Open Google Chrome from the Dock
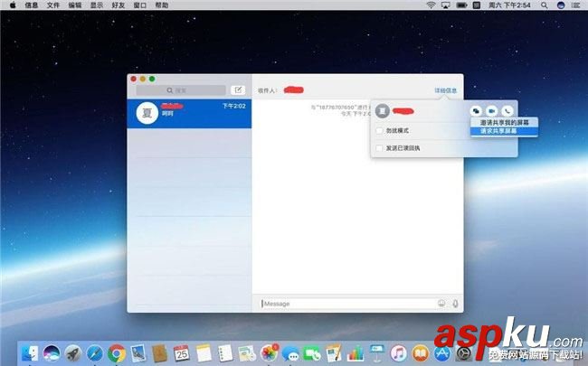This screenshot has width=588, height=366. [117, 353]
